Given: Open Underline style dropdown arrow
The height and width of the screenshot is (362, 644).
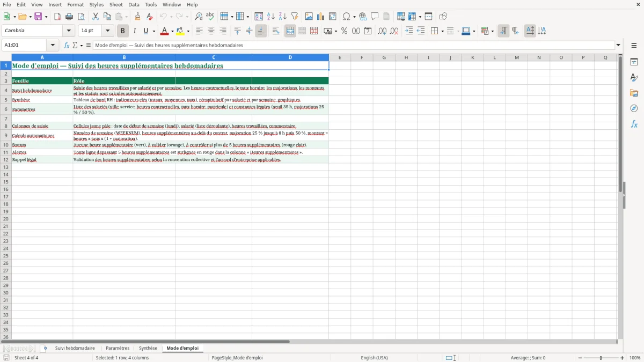Looking at the screenshot, I should click(153, 31).
